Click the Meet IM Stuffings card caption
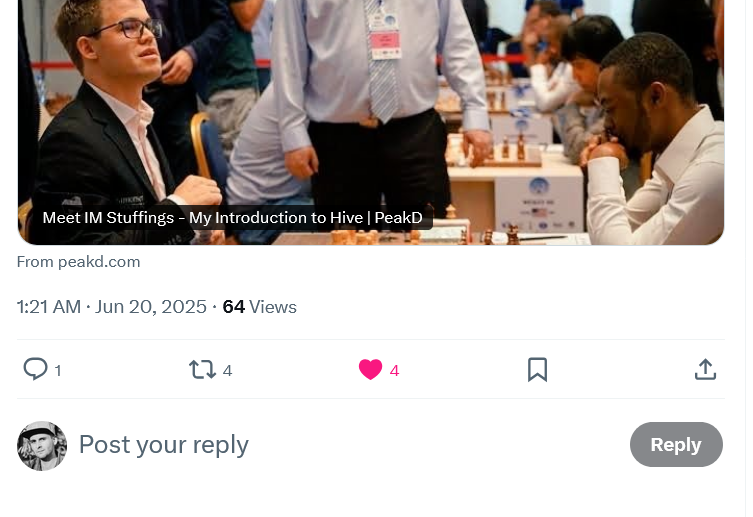753x517 pixels. [x=232, y=218]
